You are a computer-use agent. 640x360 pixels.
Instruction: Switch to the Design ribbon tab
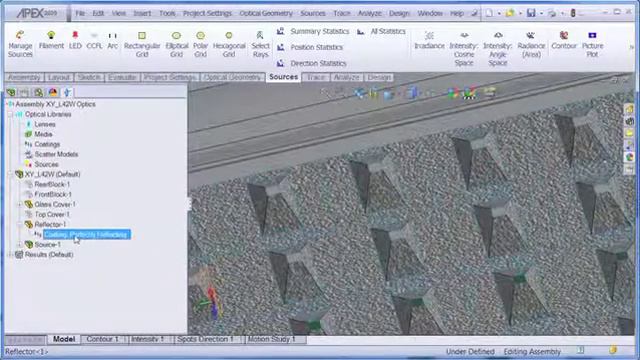click(379, 77)
